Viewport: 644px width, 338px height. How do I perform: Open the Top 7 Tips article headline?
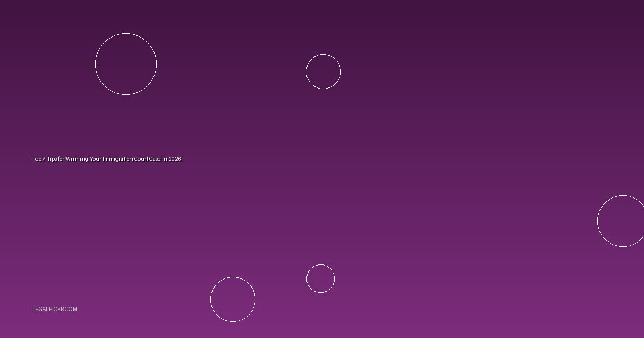coord(107,159)
